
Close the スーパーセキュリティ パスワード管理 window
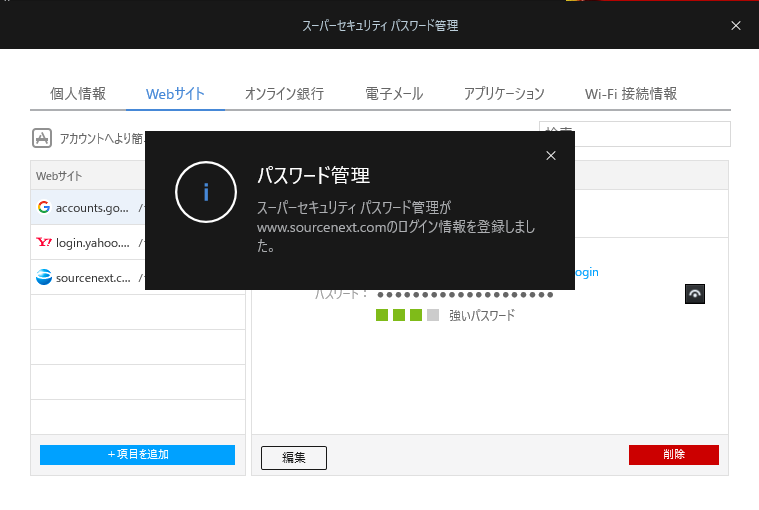(735, 26)
